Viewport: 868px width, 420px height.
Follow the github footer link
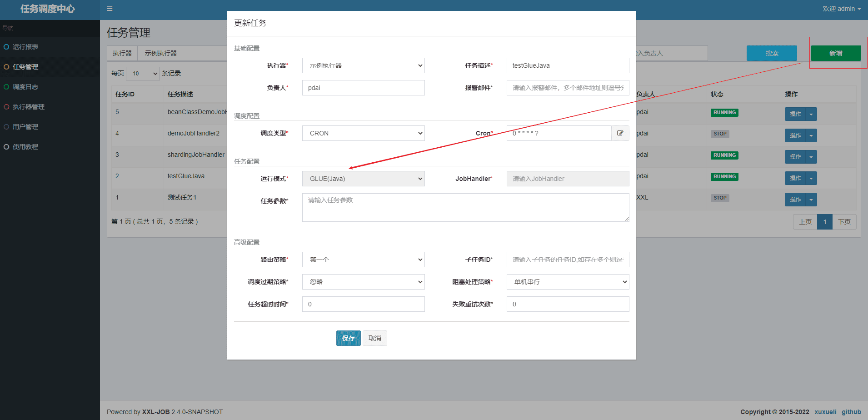(851, 412)
